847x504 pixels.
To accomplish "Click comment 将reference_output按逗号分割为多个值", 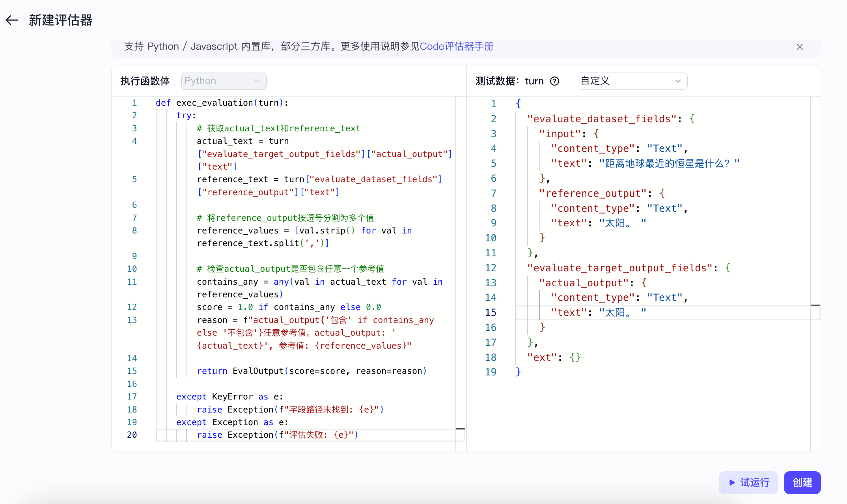I will point(285,218).
